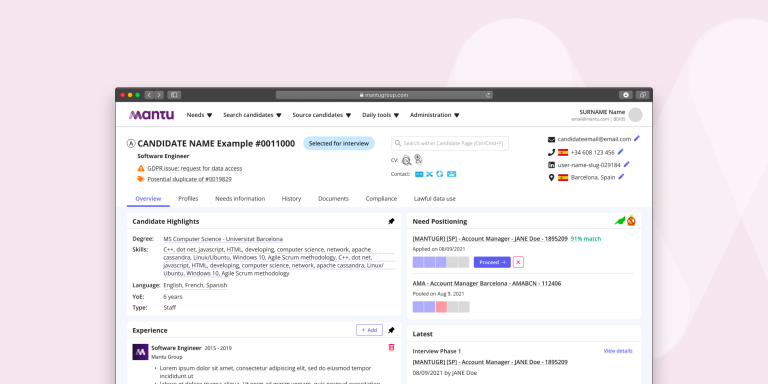Edit the Barcelona, Spain location
Image resolution: width=768 pixels, height=384 pixels.
point(621,177)
